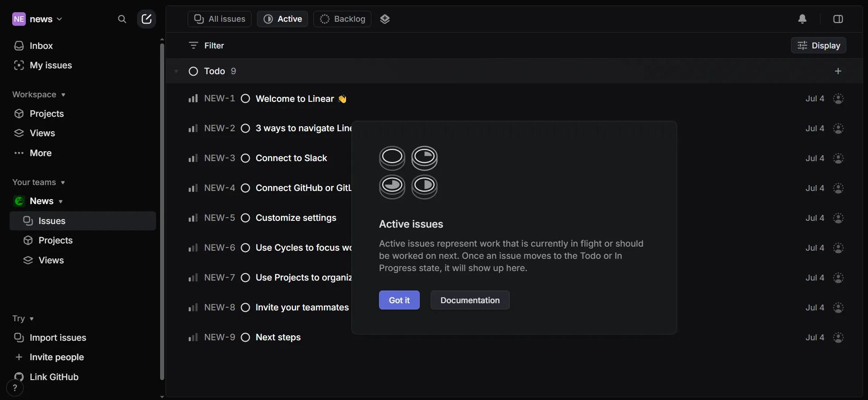Screen dimensions: 868x400
Task: Add issue with Todo plus icon
Action: (838, 71)
